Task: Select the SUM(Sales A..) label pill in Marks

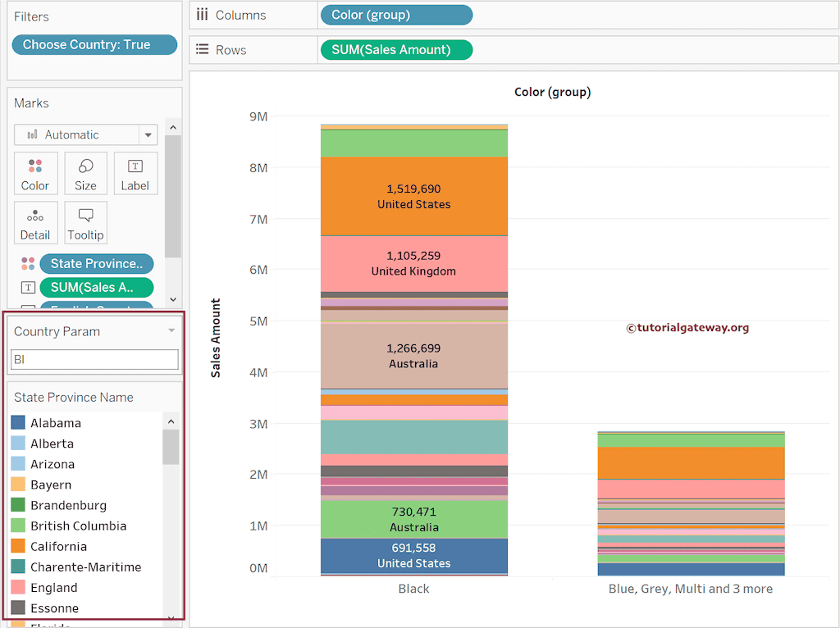Action: (96, 287)
